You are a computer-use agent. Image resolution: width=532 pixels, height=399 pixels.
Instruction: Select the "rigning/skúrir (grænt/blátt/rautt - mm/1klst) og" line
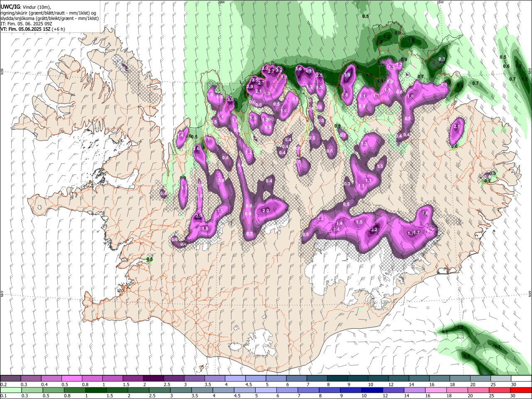48,13
